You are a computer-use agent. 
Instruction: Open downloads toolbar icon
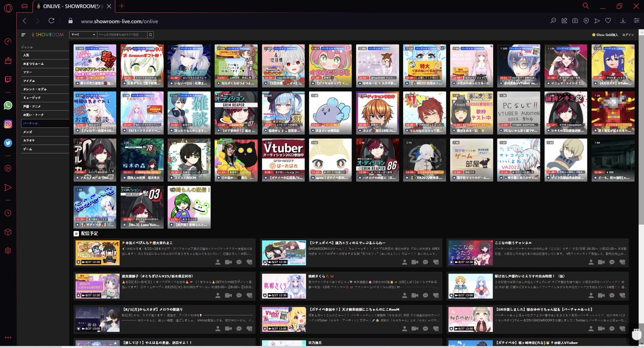[623, 20]
